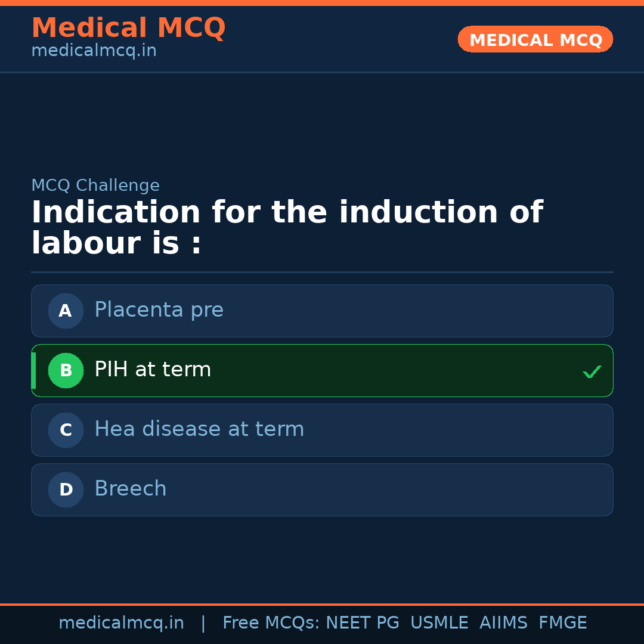Select answer option D Breech
This screenshot has width=644, height=644.
pyautogui.click(x=322, y=490)
